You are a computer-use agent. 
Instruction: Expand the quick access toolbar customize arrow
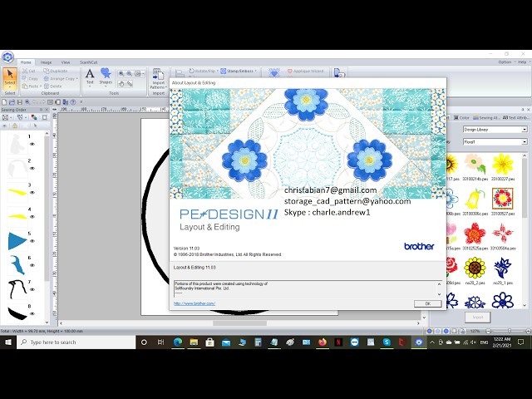pyautogui.click(x=81, y=101)
